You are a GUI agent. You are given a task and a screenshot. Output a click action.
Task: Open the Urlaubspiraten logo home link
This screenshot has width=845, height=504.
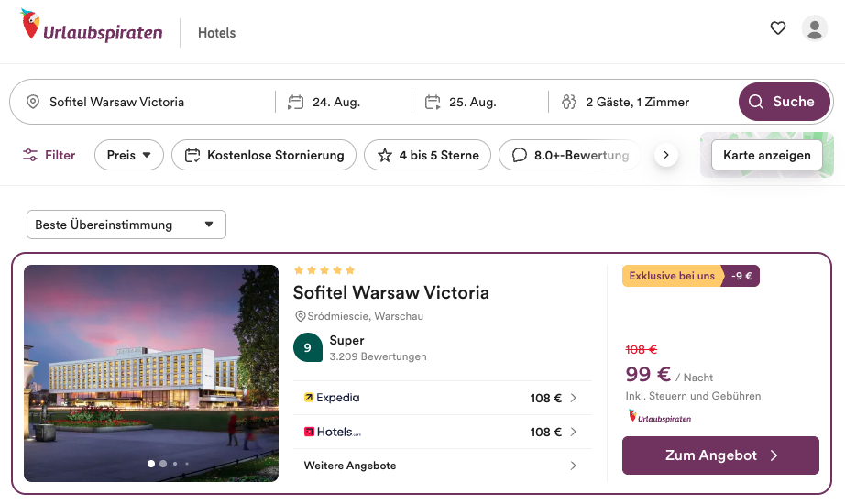(91, 26)
